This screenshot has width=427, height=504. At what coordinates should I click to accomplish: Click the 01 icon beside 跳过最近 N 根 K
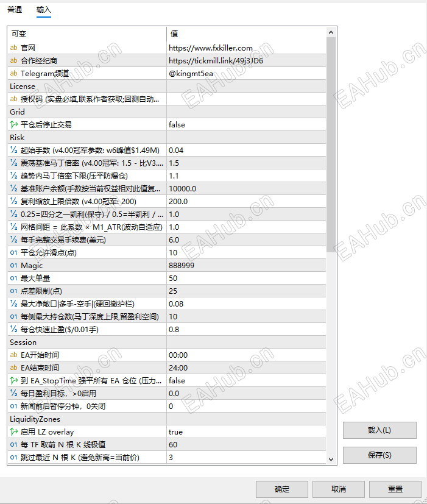pos(13,458)
